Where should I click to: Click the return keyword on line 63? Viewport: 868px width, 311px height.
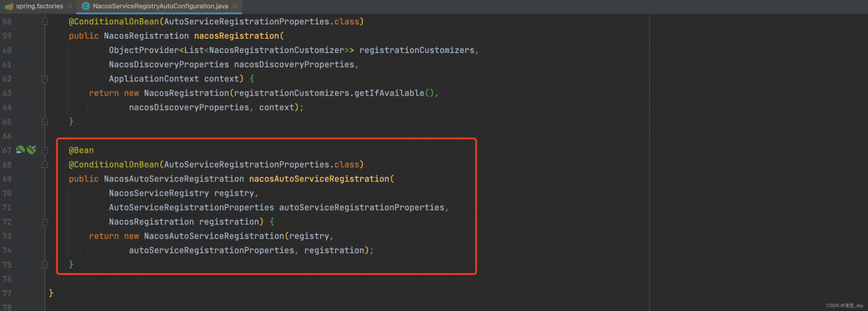[104, 93]
